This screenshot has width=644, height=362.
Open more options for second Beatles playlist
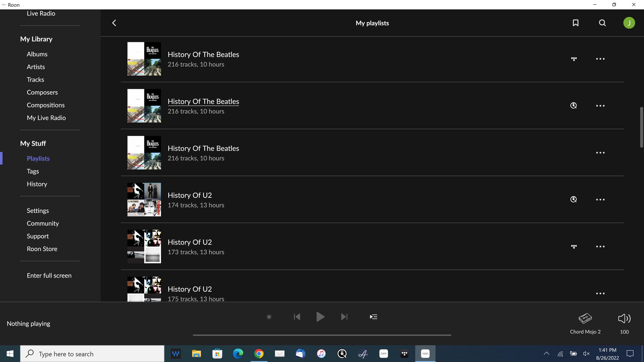(x=600, y=106)
